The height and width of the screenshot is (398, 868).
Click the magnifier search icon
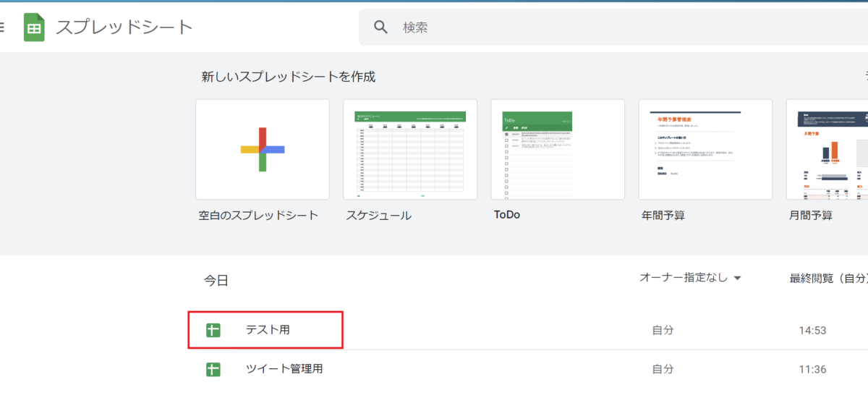pos(381,27)
